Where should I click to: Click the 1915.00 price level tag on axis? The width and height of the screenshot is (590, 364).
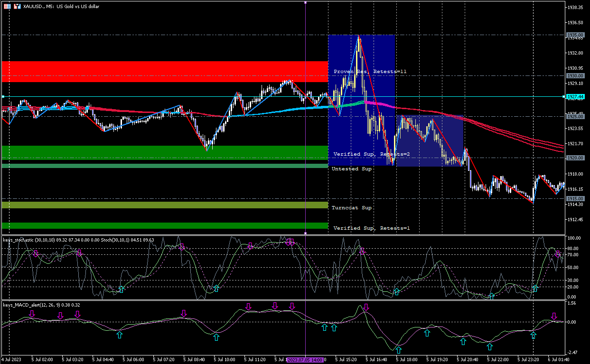point(574,199)
